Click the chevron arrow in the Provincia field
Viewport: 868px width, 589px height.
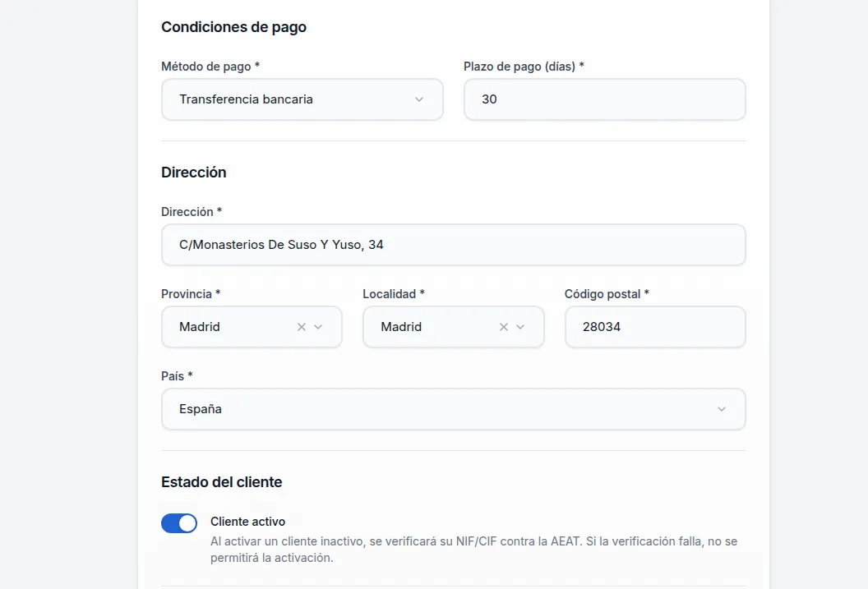click(x=319, y=327)
